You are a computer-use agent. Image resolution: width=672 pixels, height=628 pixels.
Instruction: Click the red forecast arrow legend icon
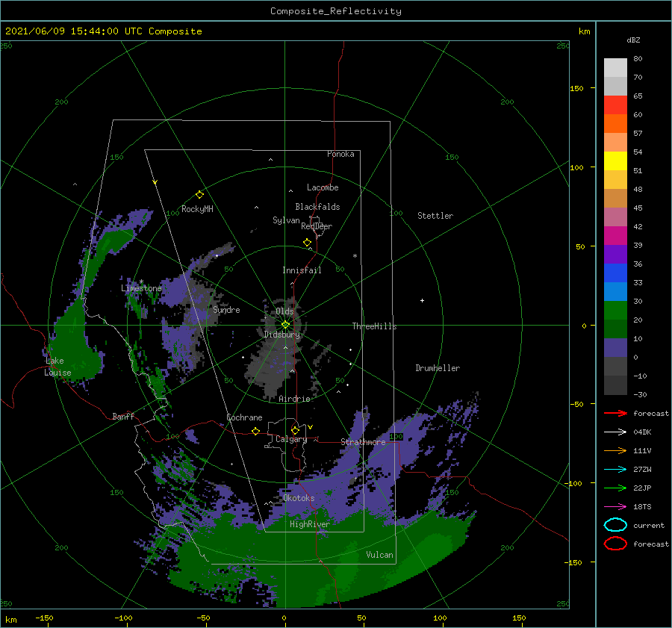[x=615, y=413]
